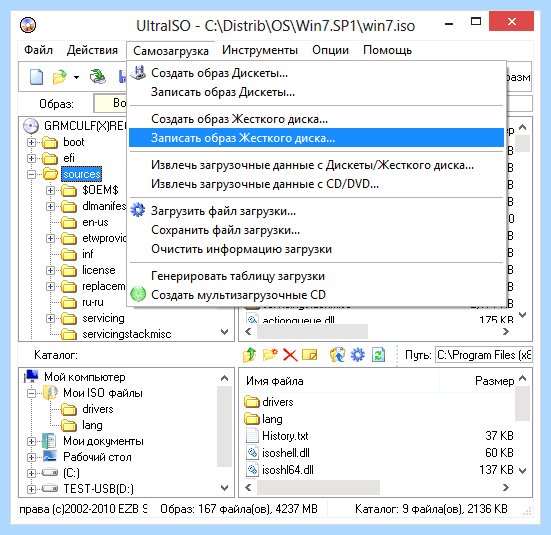The height and width of the screenshot is (535, 551).
Task: Open the dropdown arrow beside Open icon
Action: coord(76,77)
